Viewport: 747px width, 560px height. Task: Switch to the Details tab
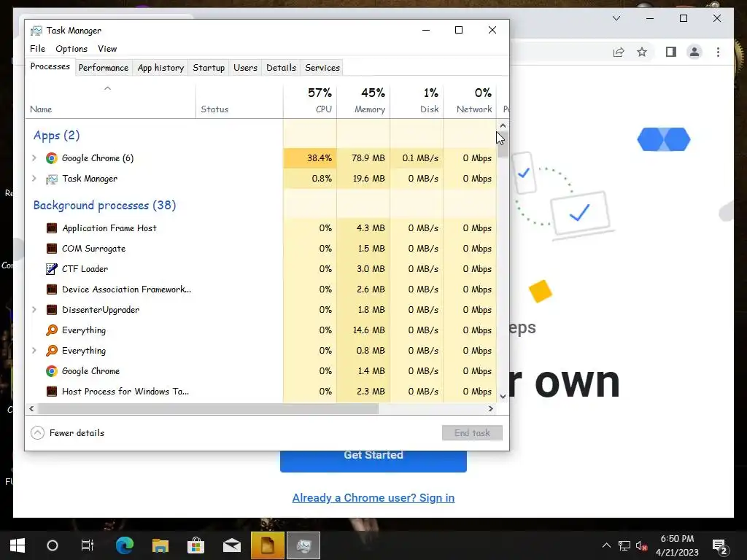point(281,68)
